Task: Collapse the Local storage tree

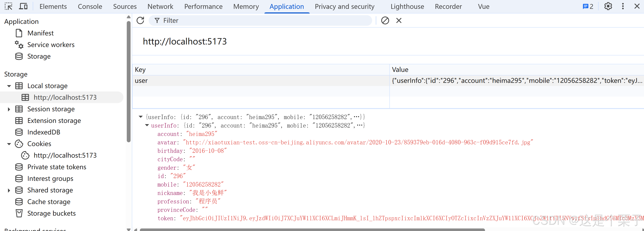Action: coord(9,86)
